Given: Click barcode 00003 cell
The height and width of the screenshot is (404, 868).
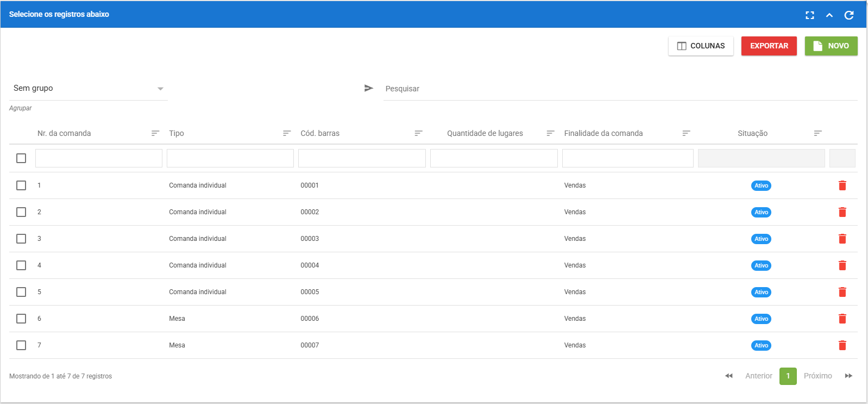Looking at the screenshot, I should tap(310, 239).
